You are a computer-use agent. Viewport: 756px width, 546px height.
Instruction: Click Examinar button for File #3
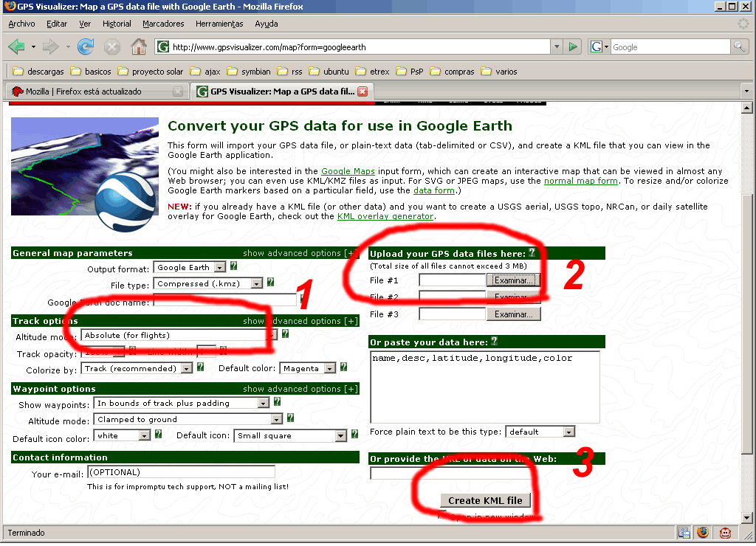(x=514, y=314)
